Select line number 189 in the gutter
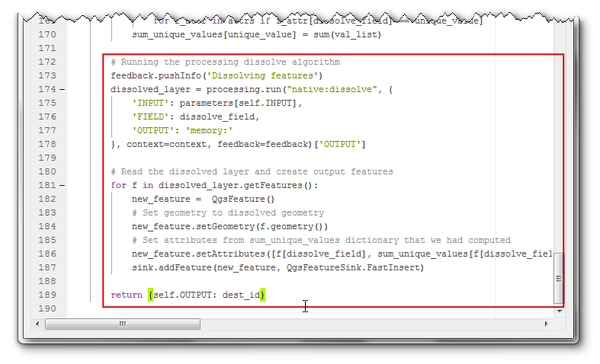This screenshot has width=600, height=364. pos(47,295)
